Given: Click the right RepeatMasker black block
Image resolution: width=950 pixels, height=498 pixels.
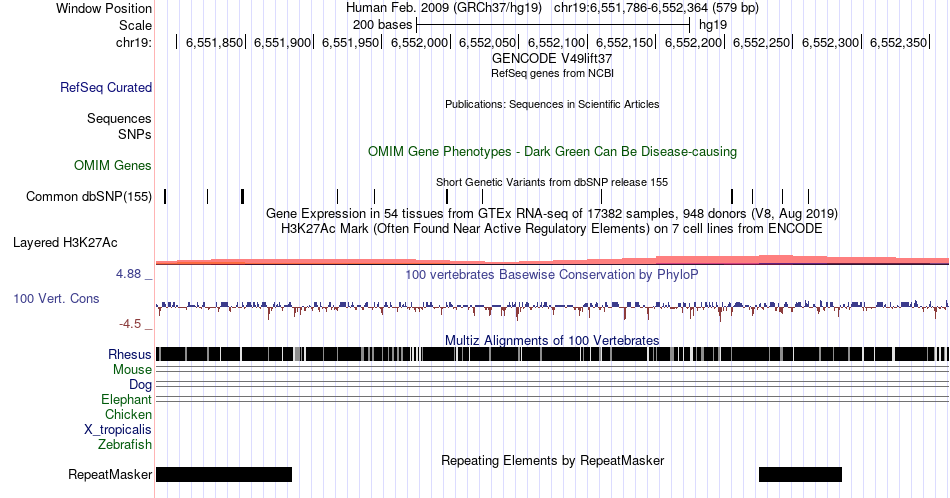Looking at the screenshot, I should pos(800,474).
